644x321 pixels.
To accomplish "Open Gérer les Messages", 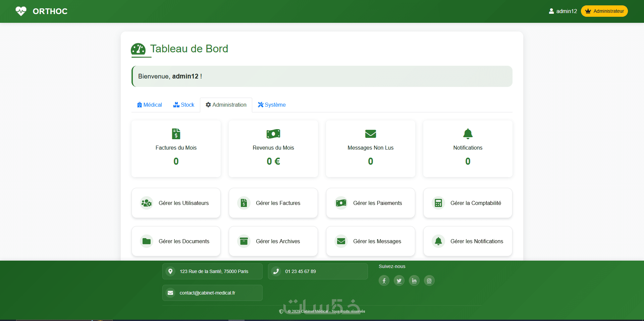I will (371, 241).
